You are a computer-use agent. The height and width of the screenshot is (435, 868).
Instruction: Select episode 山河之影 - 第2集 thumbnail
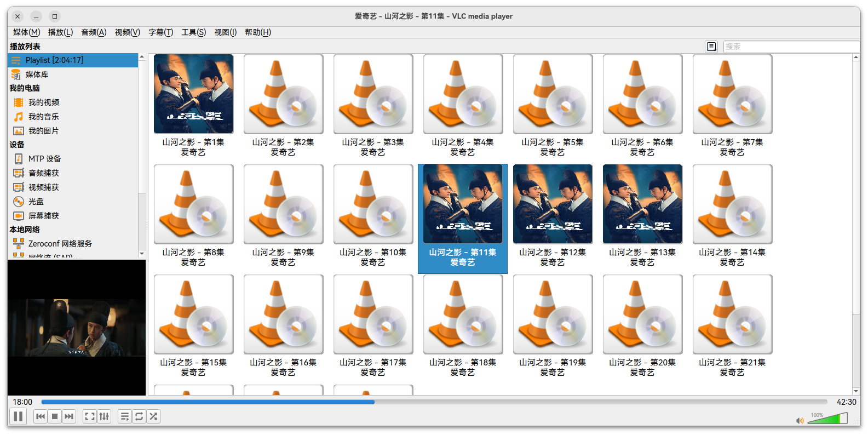(283, 94)
